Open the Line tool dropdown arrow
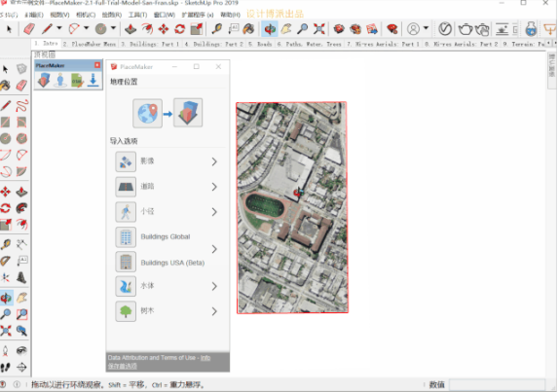The width and height of the screenshot is (559, 392). (x=59, y=28)
